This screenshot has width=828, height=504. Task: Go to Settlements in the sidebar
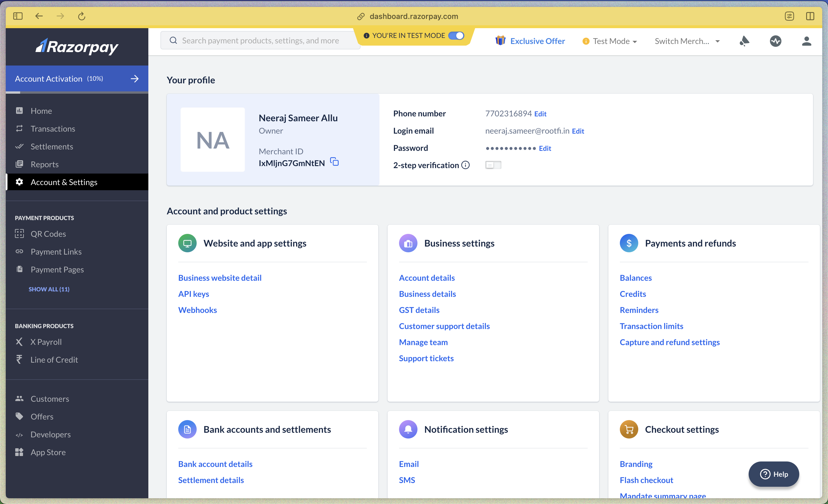click(52, 146)
